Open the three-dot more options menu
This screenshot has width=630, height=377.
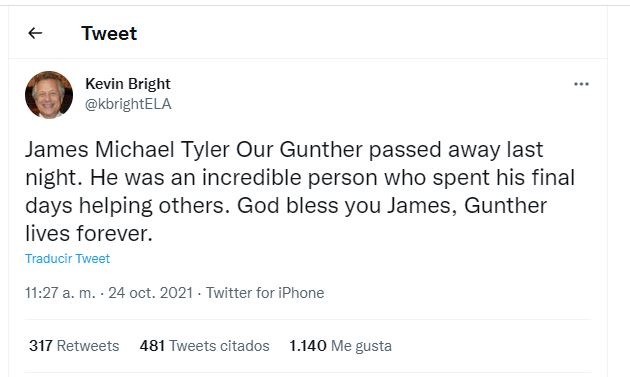tap(581, 84)
